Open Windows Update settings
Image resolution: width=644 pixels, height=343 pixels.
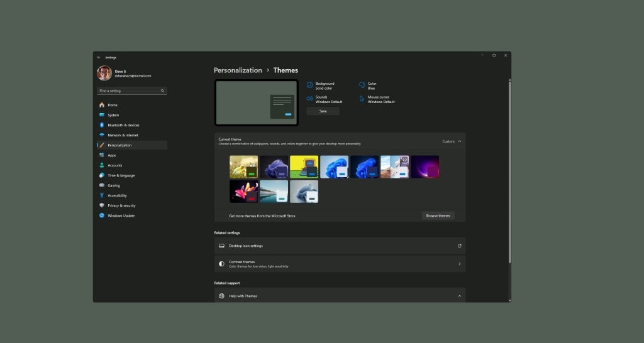point(132,216)
